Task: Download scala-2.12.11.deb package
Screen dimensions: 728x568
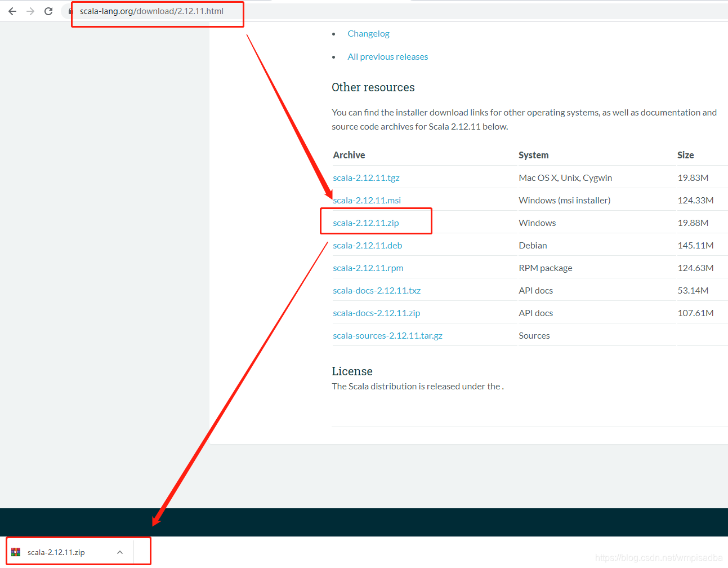Action: coord(368,246)
